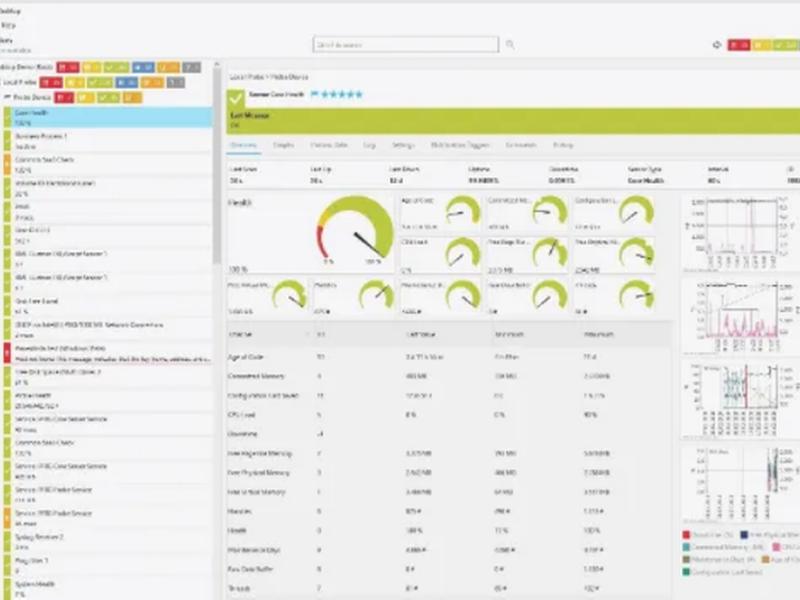Viewport: 800px width, 600px height.
Task: Open the Historic Data tab
Action: click(x=329, y=145)
